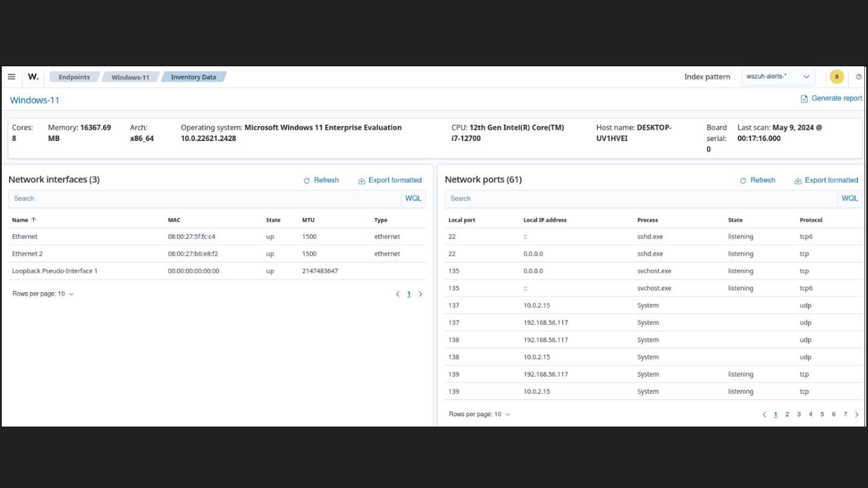Click the Windows-11 agent title

[34, 100]
